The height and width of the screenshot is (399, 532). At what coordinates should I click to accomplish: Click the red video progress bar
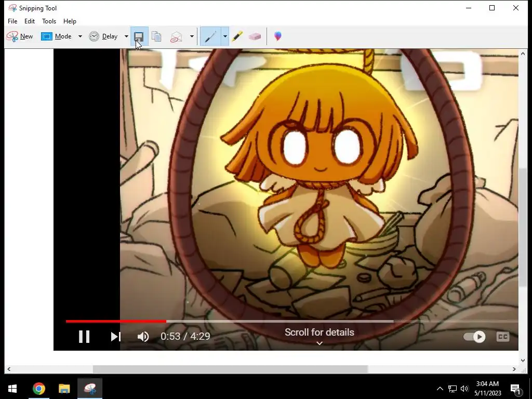coord(116,321)
